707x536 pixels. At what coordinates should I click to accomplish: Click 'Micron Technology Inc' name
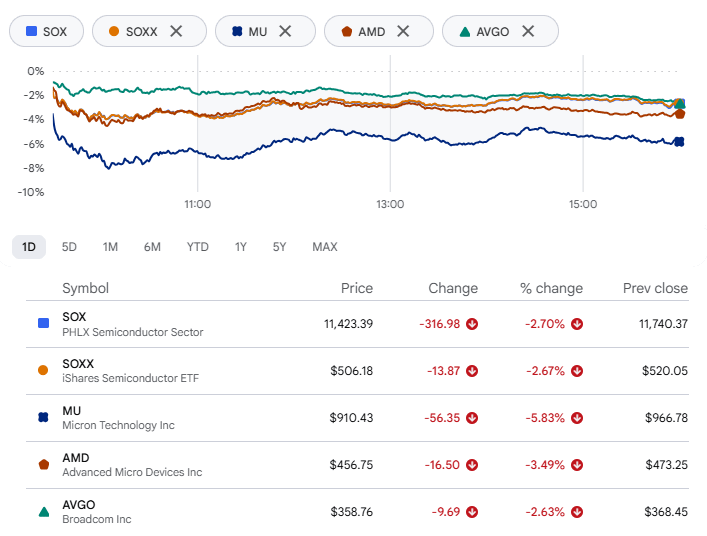(118, 425)
